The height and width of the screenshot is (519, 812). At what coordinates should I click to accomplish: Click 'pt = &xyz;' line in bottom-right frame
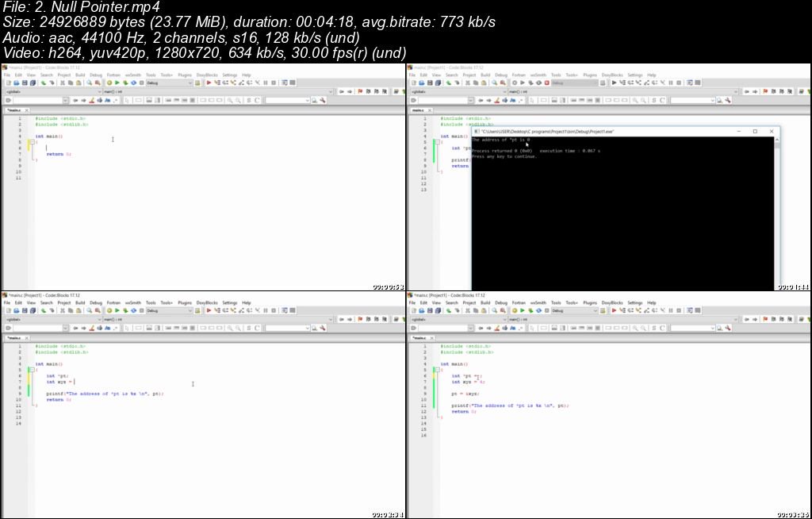click(x=465, y=394)
